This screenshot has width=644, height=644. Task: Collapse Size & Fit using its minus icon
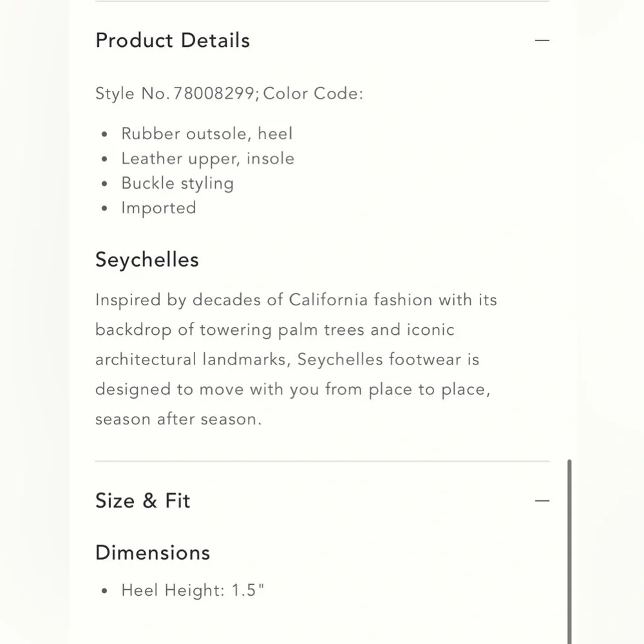point(542,500)
